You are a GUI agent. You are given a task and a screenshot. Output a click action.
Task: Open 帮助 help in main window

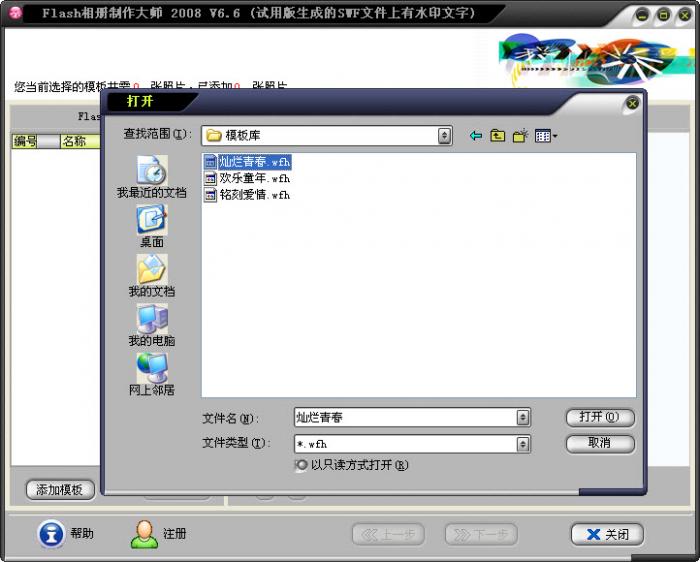(66, 534)
